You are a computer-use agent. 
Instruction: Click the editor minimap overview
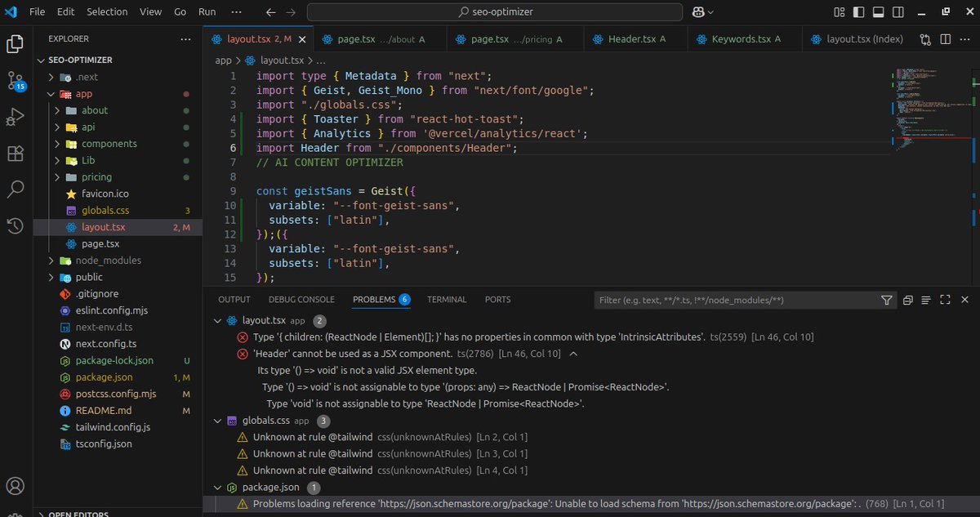931,110
